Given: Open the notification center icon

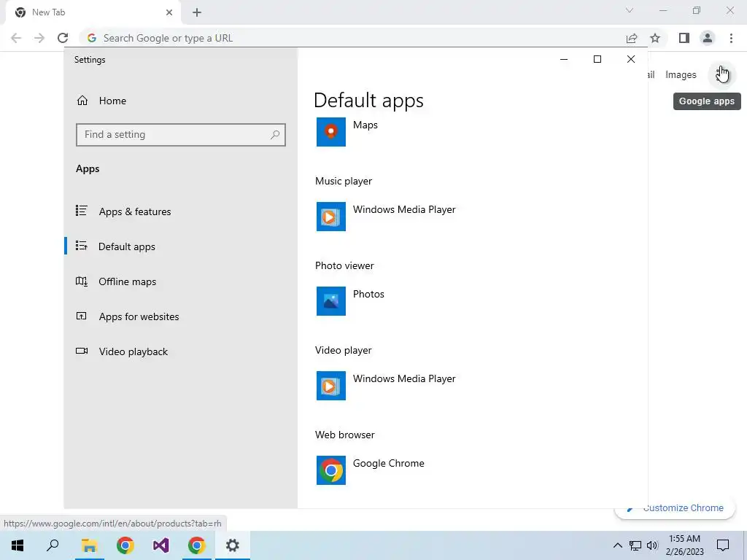Looking at the screenshot, I should coord(723,545).
